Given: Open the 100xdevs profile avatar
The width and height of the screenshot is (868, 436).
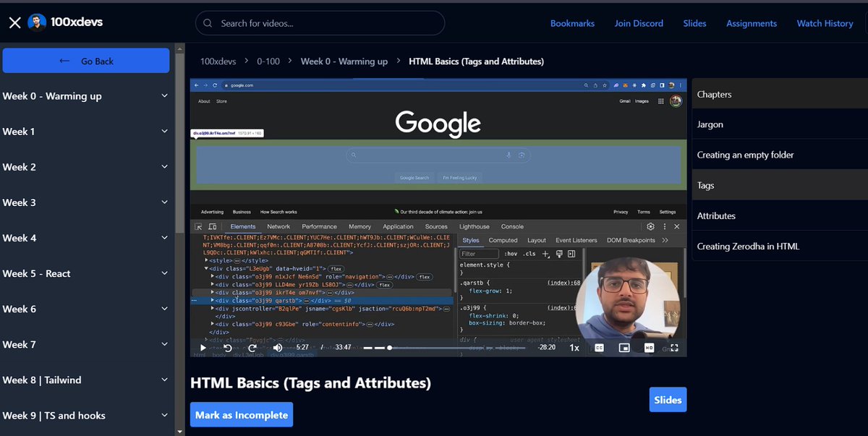Looking at the screenshot, I should 37,23.
